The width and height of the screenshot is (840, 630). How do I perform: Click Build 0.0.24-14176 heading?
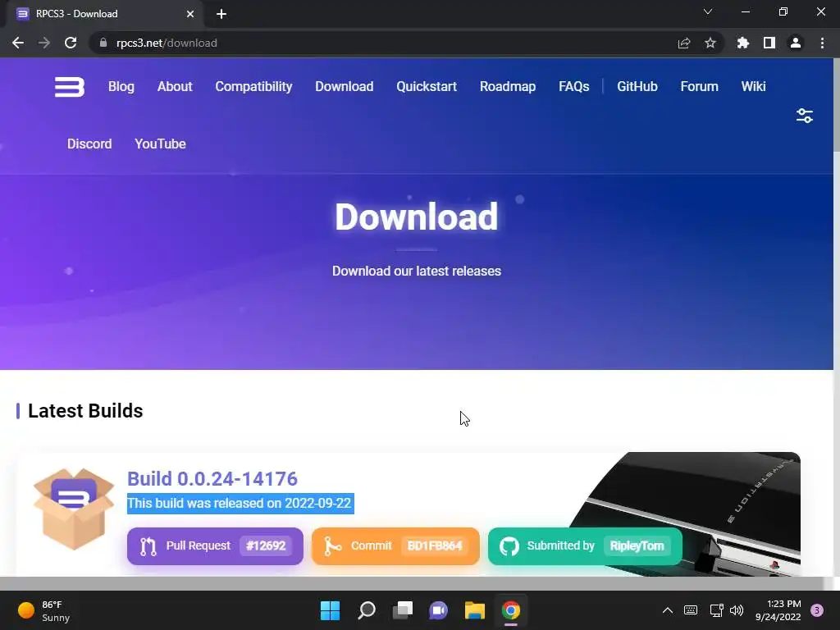[212, 478]
